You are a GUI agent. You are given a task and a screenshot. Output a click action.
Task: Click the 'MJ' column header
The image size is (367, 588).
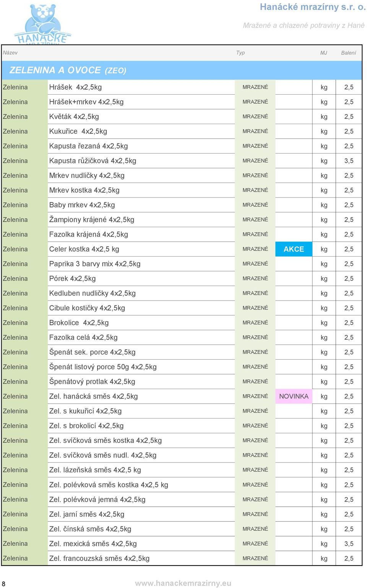pos(324,53)
